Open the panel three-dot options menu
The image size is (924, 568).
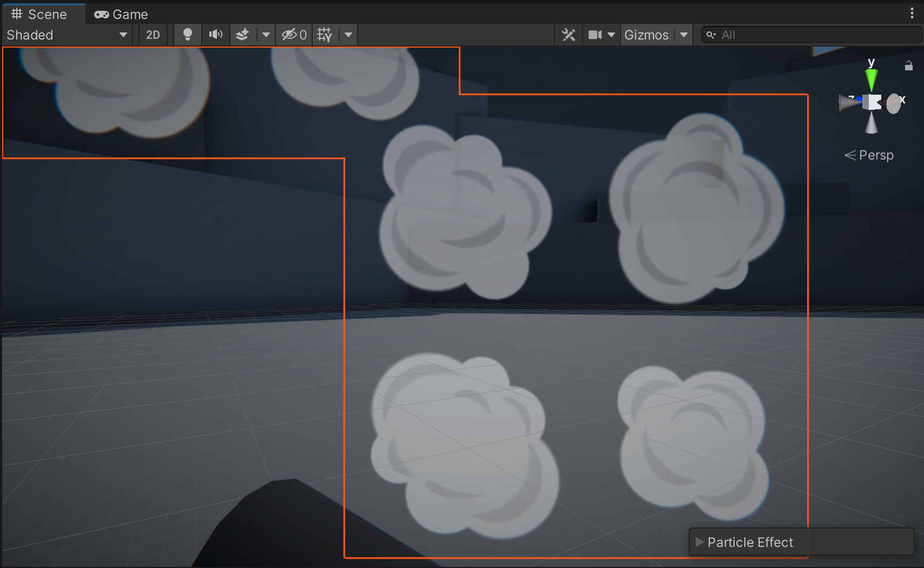(x=912, y=14)
